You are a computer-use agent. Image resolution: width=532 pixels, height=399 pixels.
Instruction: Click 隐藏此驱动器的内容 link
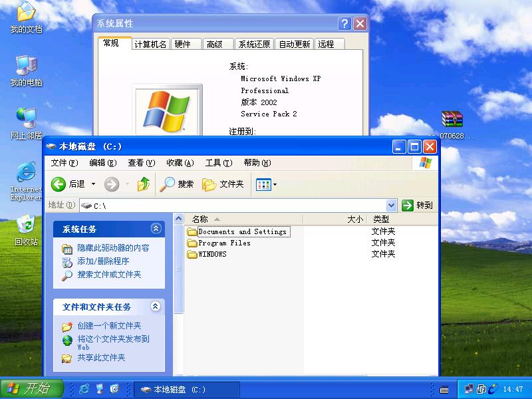pyautogui.click(x=113, y=248)
